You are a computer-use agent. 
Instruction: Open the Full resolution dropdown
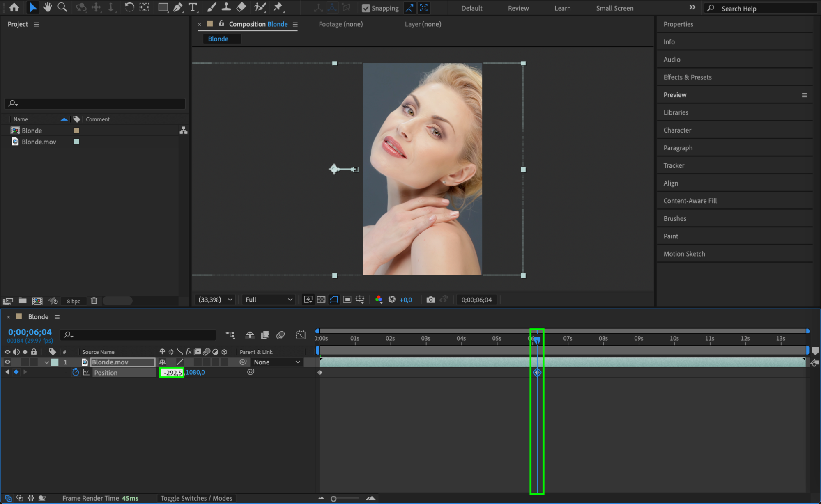269,300
